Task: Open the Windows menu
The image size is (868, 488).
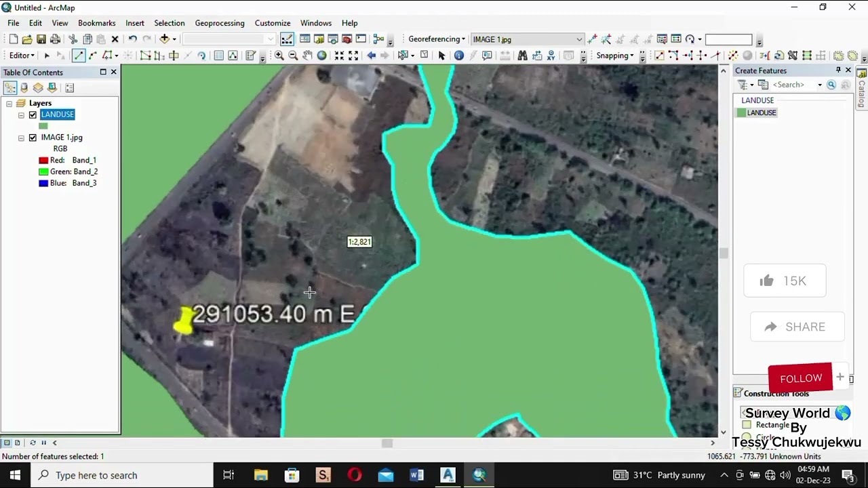Action: click(x=316, y=23)
